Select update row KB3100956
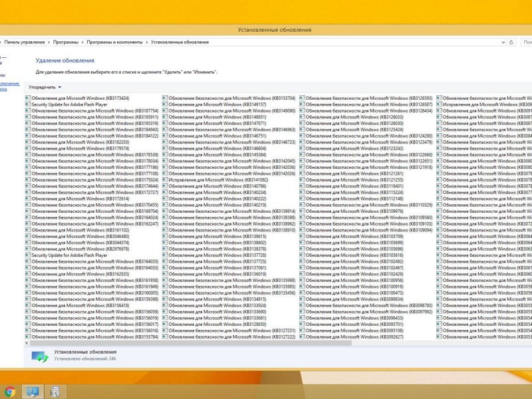The image size is (532, 399). [352, 280]
